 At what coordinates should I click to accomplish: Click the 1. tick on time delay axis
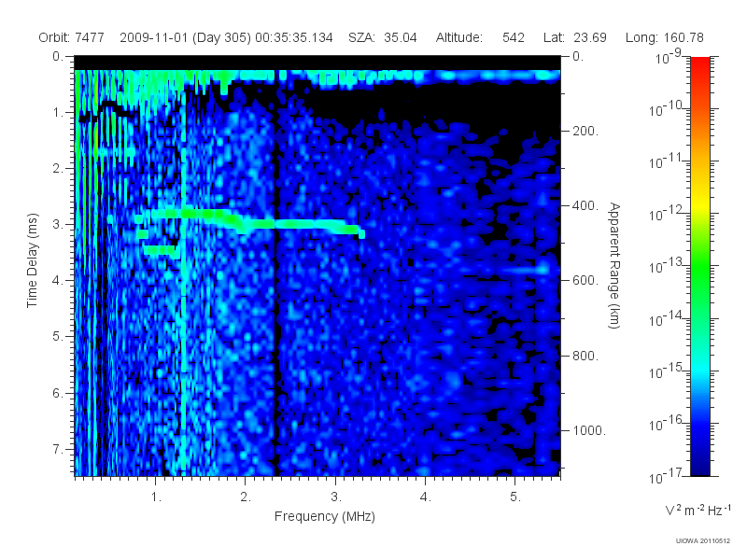tap(58, 112)
